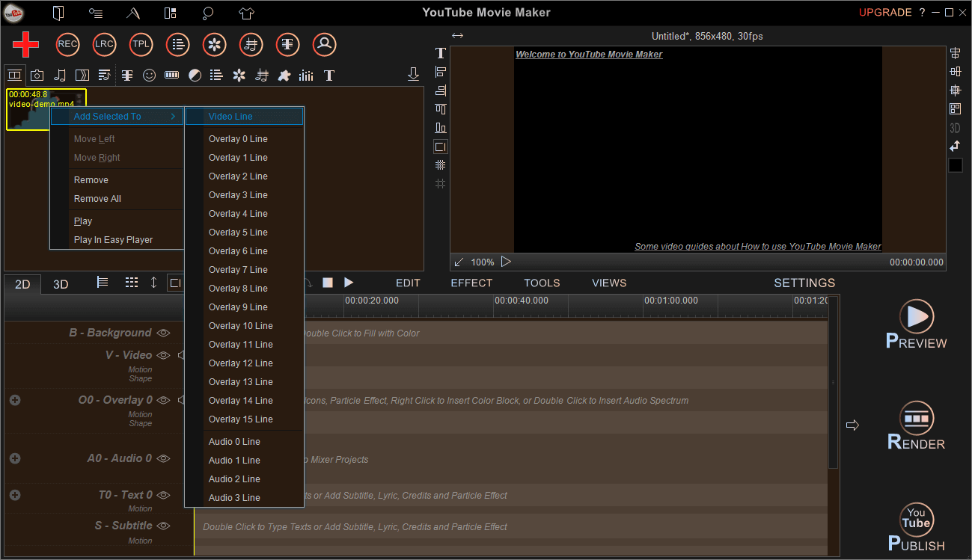Viewport: 972px width, 560px height.
Task: Click the black color swatch right of preview
Action: tap(956, 165)
